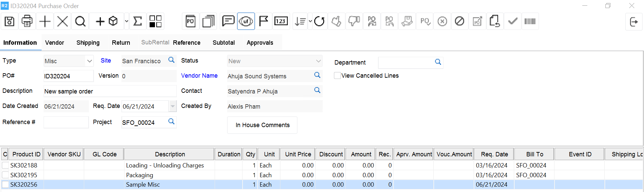The height and width of the screenshot is (192, 644).
Task: Click the flag icon in toolbar
Action: [264, 22]
